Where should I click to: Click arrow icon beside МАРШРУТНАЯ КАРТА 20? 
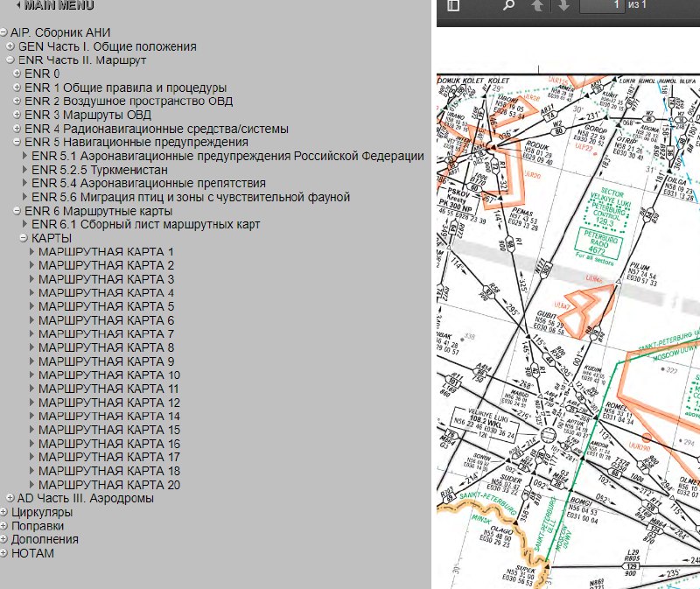[32, 485]
